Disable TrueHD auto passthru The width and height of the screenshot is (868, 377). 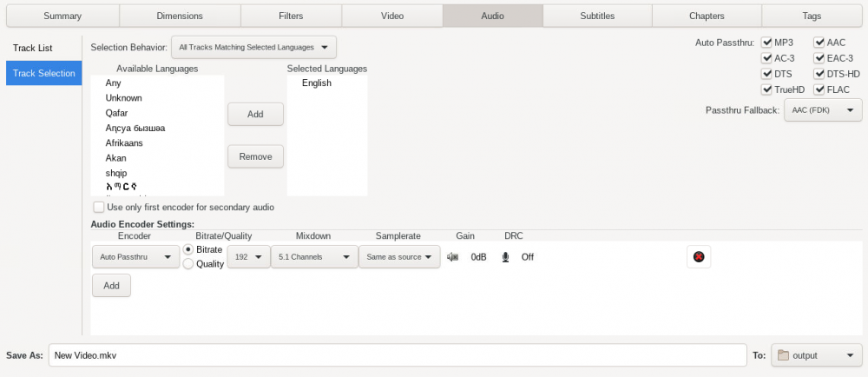pos(766,89)
